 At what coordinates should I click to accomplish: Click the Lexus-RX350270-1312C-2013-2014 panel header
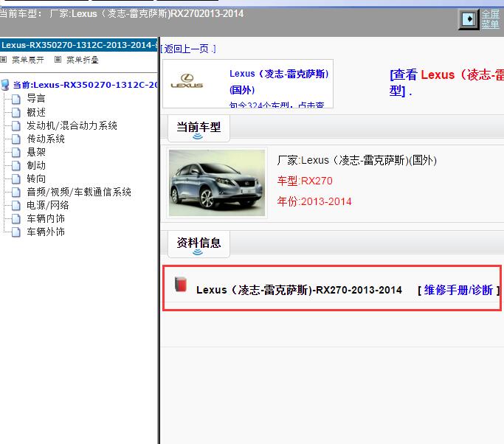[79, 45]
